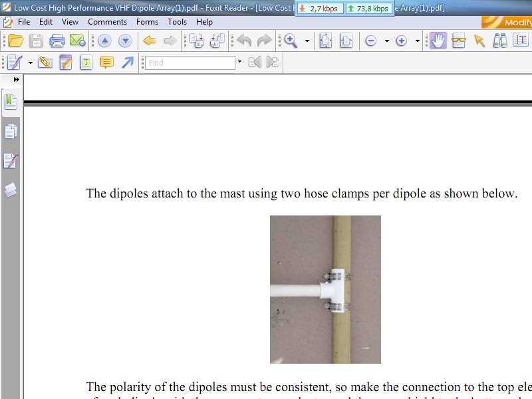Email the document with the envelope icon
This screenshot has height=399, width=532.
pos(77,41)
